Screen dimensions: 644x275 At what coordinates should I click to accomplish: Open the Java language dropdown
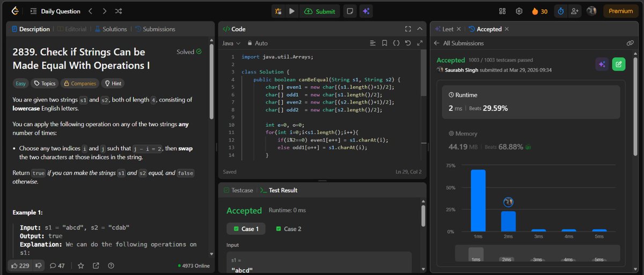point(231,43)
